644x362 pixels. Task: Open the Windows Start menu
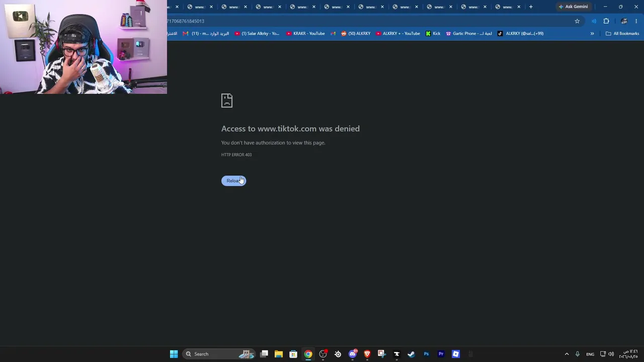point(174,354)
